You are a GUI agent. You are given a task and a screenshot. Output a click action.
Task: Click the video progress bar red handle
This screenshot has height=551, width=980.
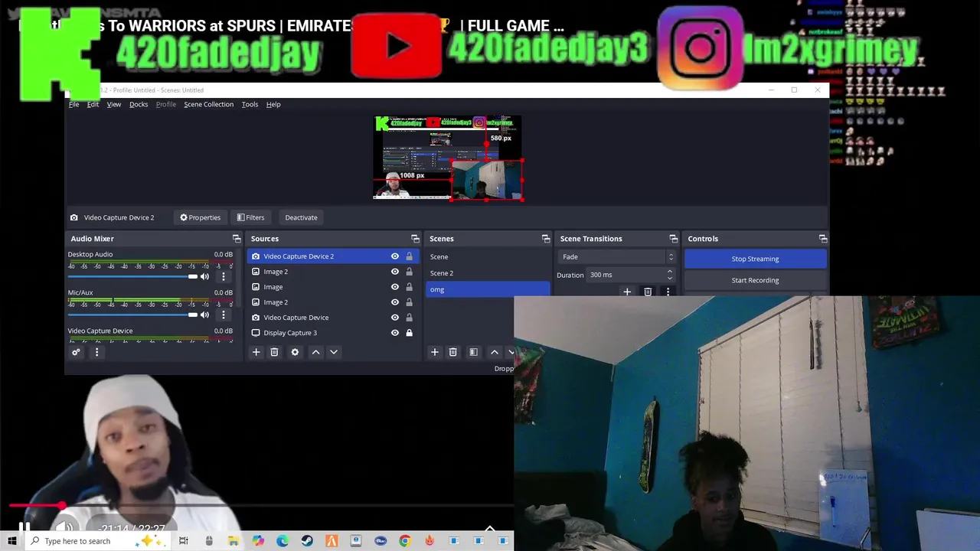[x=60, y=506]
